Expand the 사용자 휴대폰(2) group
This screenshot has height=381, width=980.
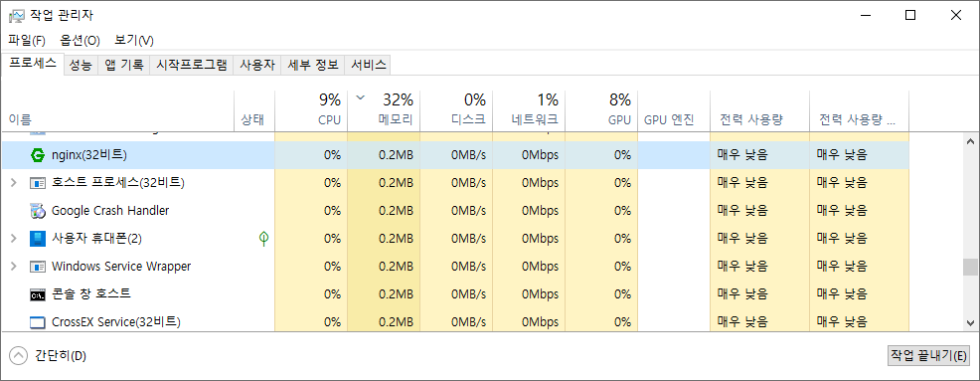point(14,239)
